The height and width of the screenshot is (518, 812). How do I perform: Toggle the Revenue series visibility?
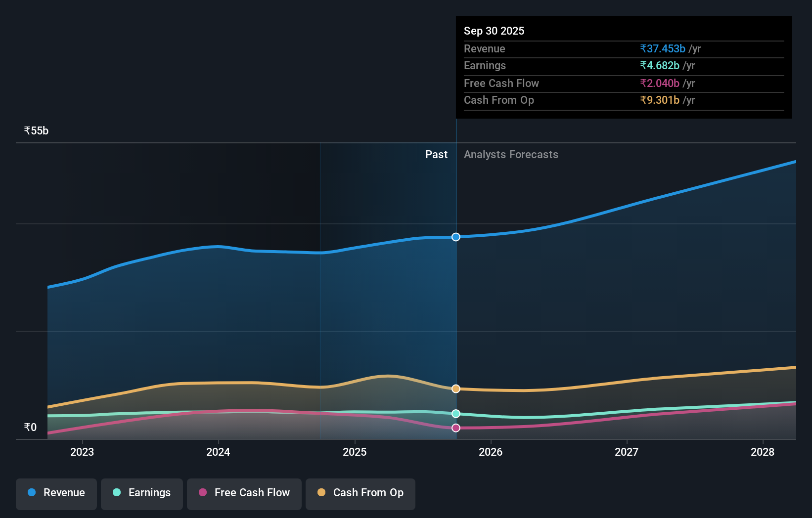(56, 494)
